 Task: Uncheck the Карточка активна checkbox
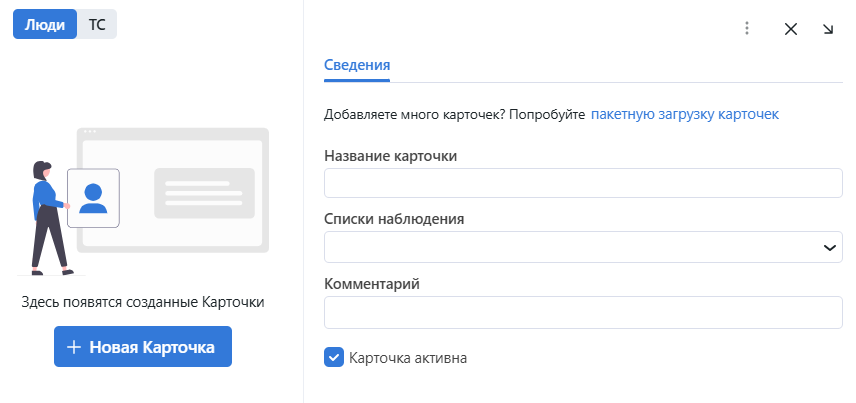(x=335, y=357)
